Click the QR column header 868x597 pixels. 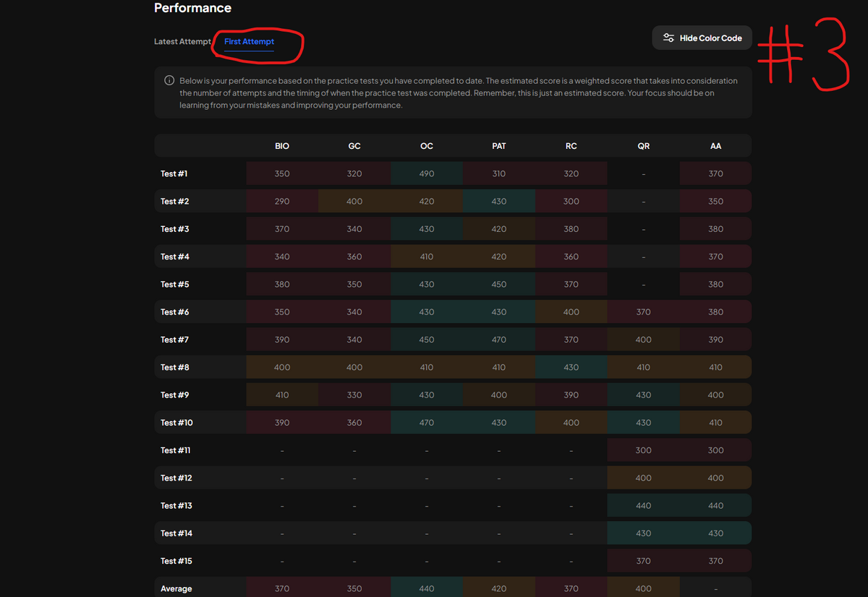tap(643, 146)
